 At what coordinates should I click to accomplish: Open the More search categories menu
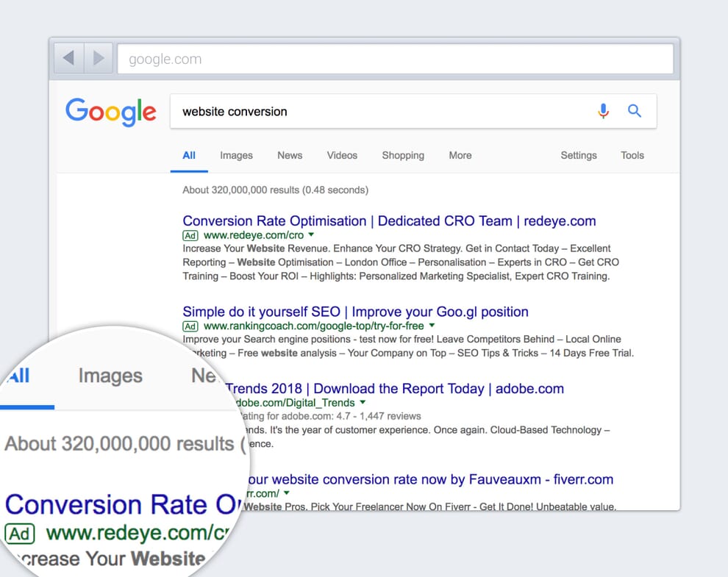pos(460,156)
